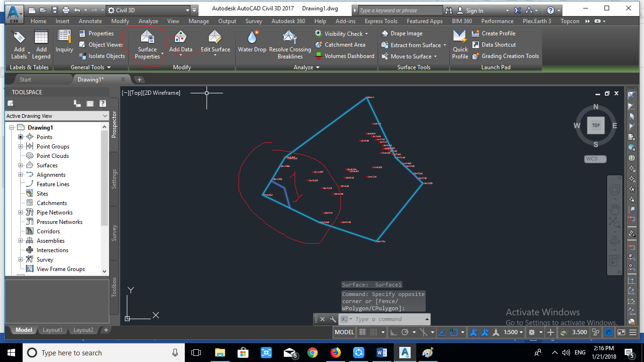Click the Save icon in the quick access toolbar
The width and height of the screenshot is (644, 362).
pos(55,10)
